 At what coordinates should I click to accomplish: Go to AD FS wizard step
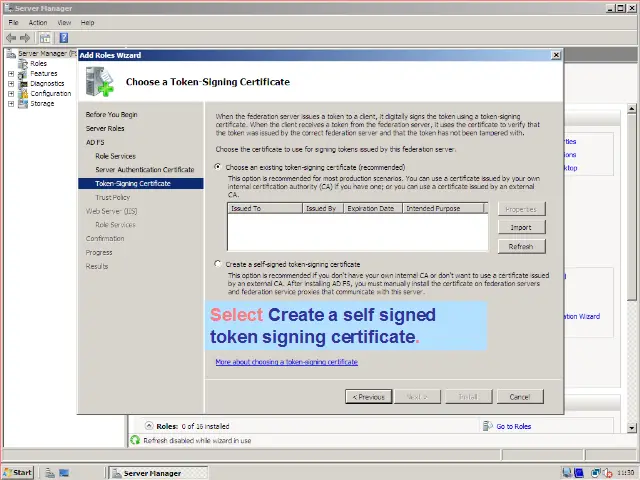coord(95,142)
